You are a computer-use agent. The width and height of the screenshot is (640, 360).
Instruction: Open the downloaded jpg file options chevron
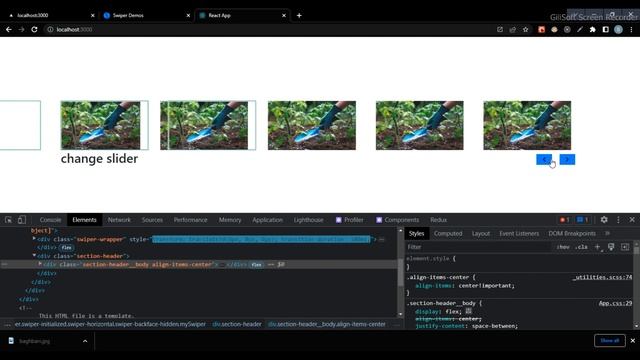[x=85, y=341]
